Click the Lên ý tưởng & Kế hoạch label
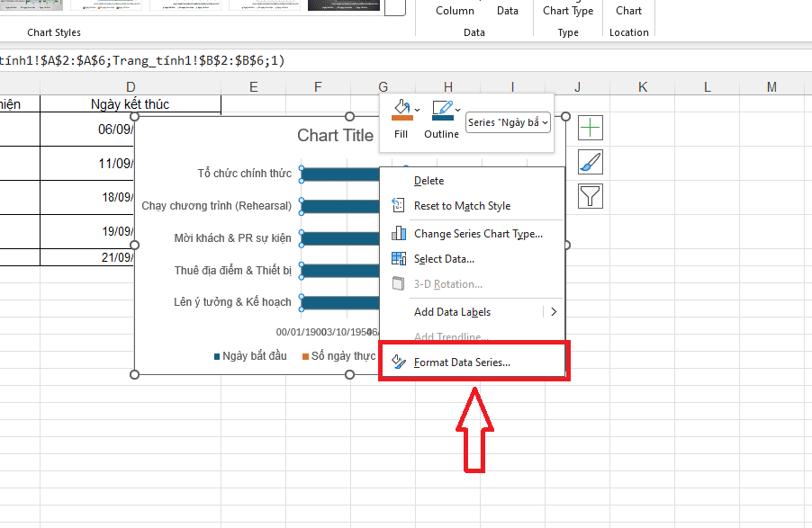The image size is (812, 528). 232,302
